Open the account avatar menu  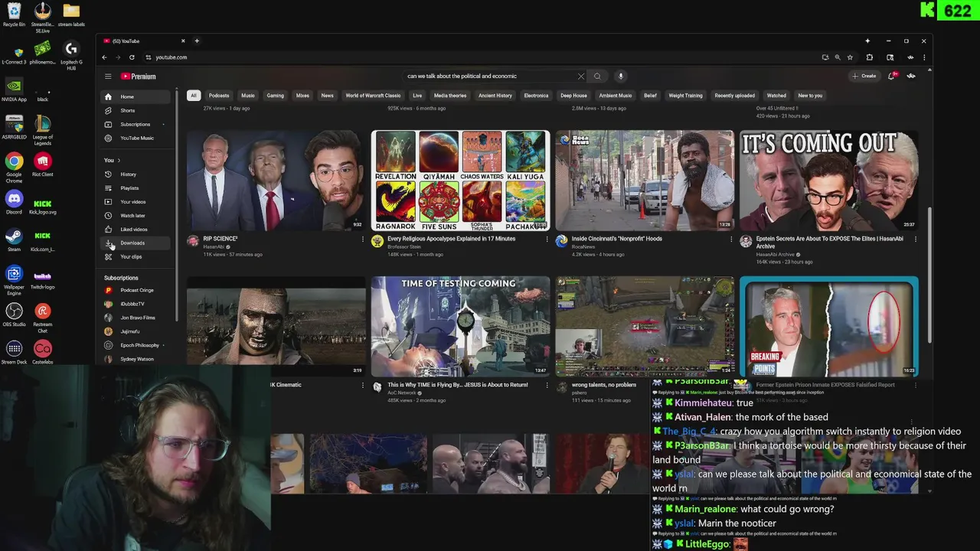click(x=911, y=76)
